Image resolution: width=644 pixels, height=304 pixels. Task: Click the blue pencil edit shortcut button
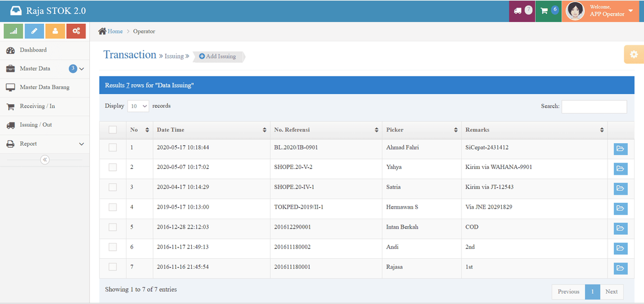coord(34,31)
